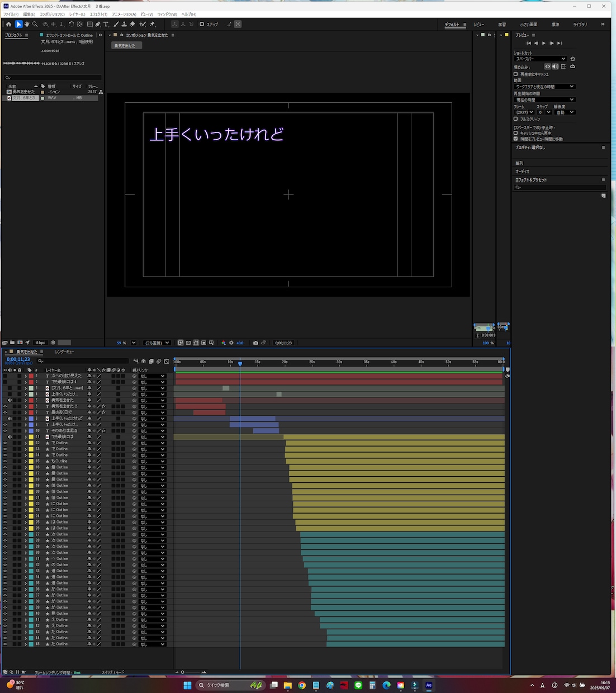Click the 勇気を出せた composition breadcrumb button
The image size is (616, 693).
click(x=125, y=46)
